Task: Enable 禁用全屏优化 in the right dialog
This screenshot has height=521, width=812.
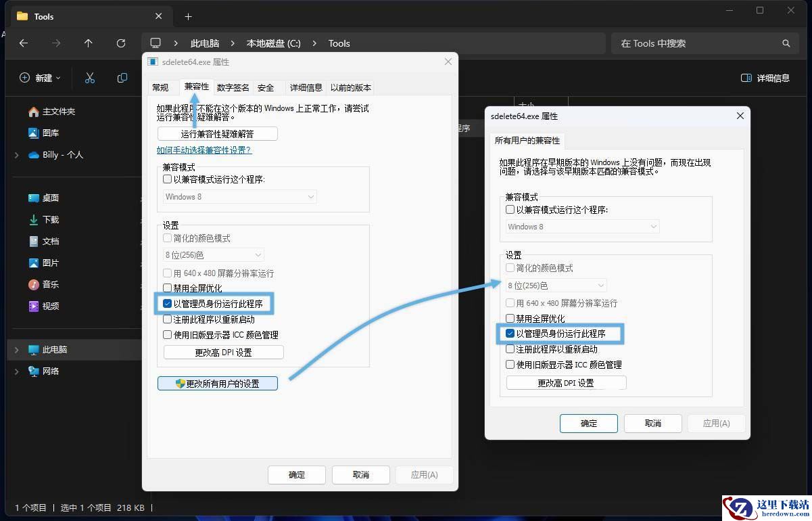Action: point(510,318)
